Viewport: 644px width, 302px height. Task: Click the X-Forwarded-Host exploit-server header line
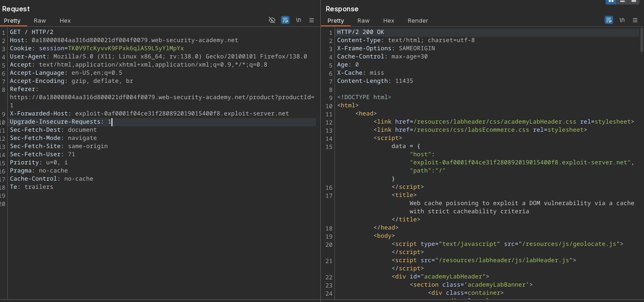150,113
